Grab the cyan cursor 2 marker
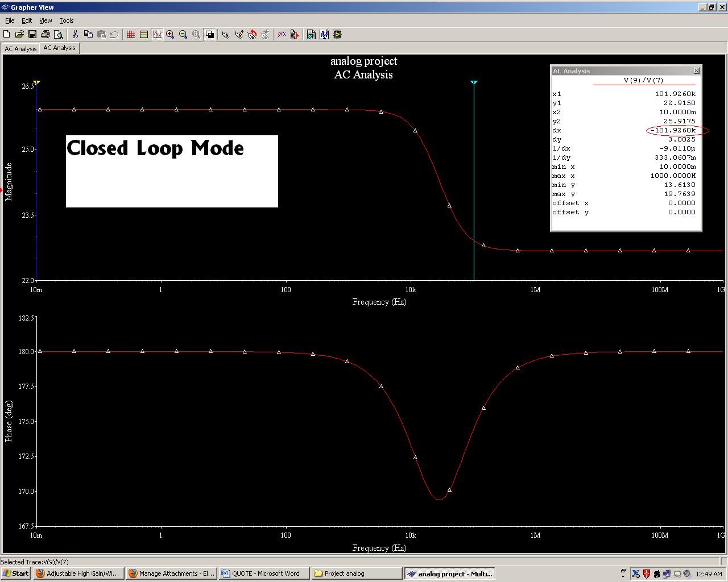 (x=474, y=83)
